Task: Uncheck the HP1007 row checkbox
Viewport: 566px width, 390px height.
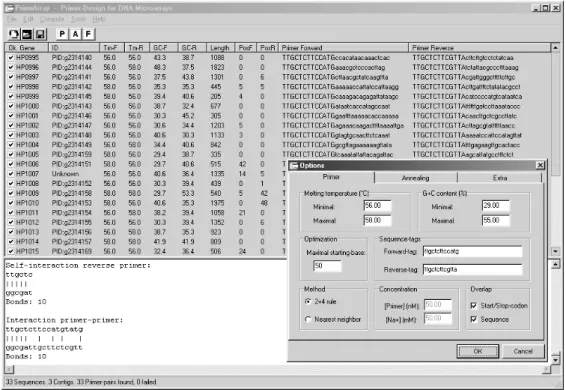Action: (11, 174)
